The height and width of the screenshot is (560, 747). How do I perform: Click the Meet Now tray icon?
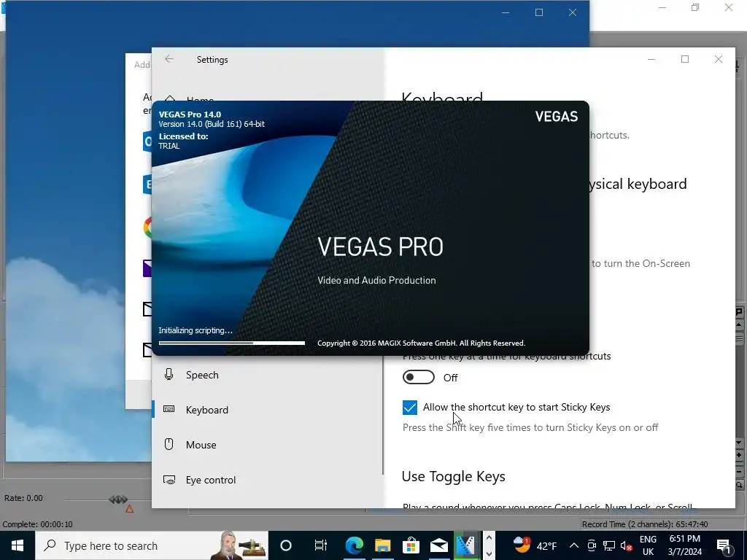(592, 545)
